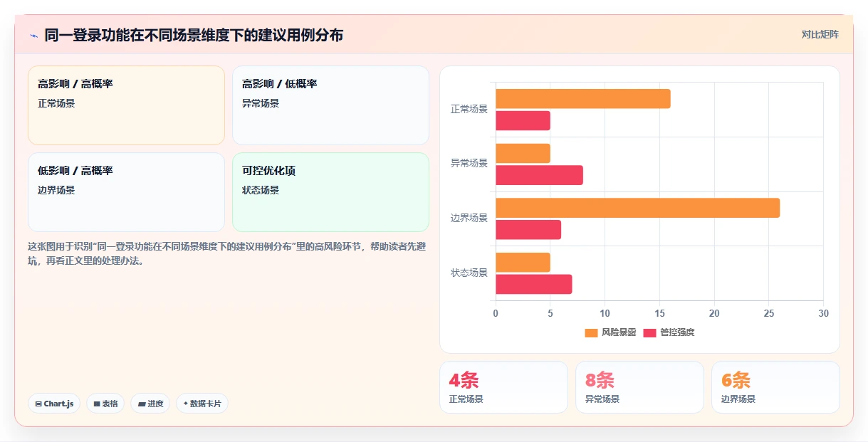Click the dashboard title heading text
868x442 pixels.
[194, 35]
